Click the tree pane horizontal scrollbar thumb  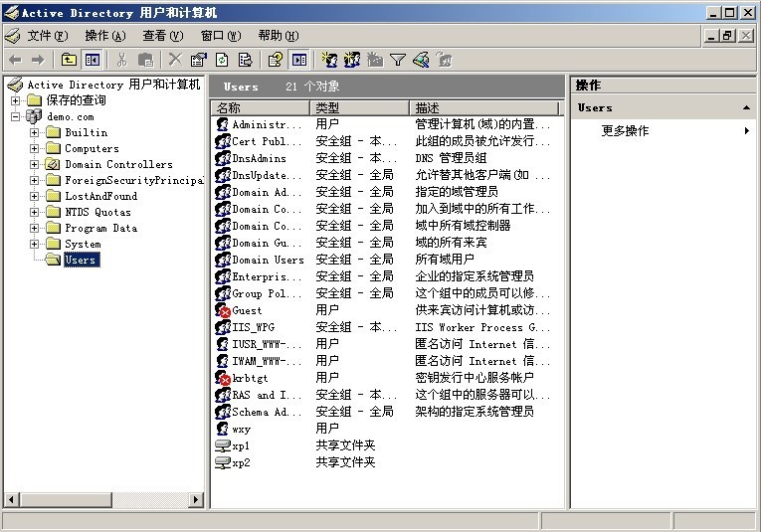pos(66,499)
